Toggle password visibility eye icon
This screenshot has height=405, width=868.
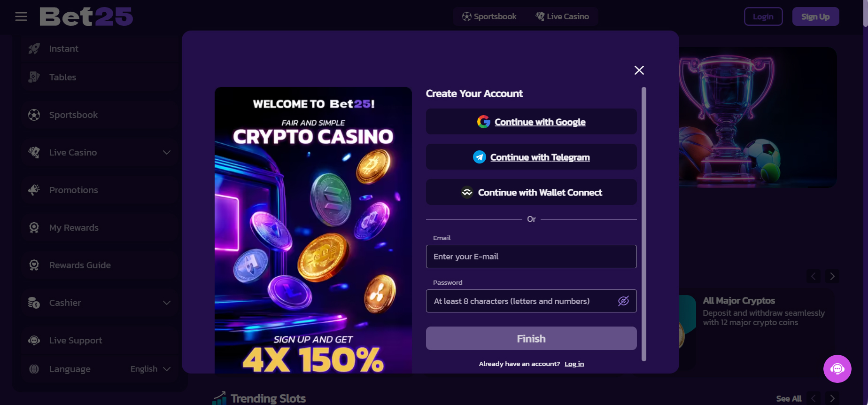(623, 301)
